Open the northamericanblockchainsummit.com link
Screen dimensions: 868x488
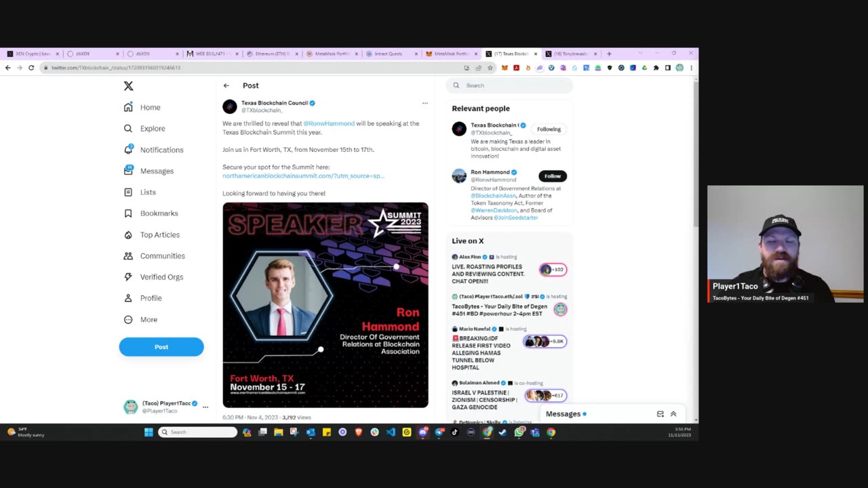[x=303, y=176]
